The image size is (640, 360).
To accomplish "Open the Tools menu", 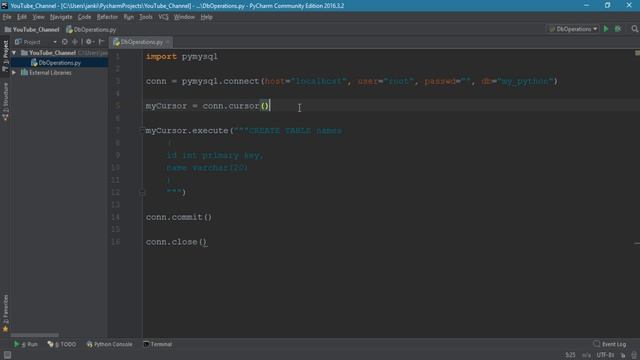I will [146, 17].
